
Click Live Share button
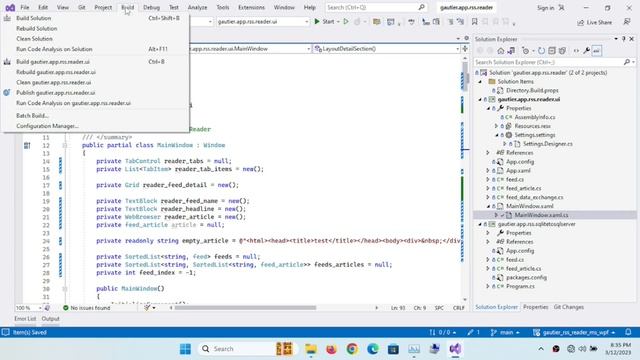click(x=594, y=22)
